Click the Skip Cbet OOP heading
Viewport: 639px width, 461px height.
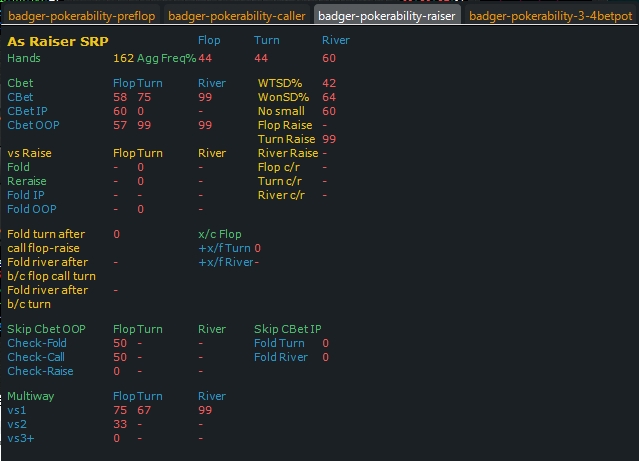pyautogui.click(x=46, y=329)
